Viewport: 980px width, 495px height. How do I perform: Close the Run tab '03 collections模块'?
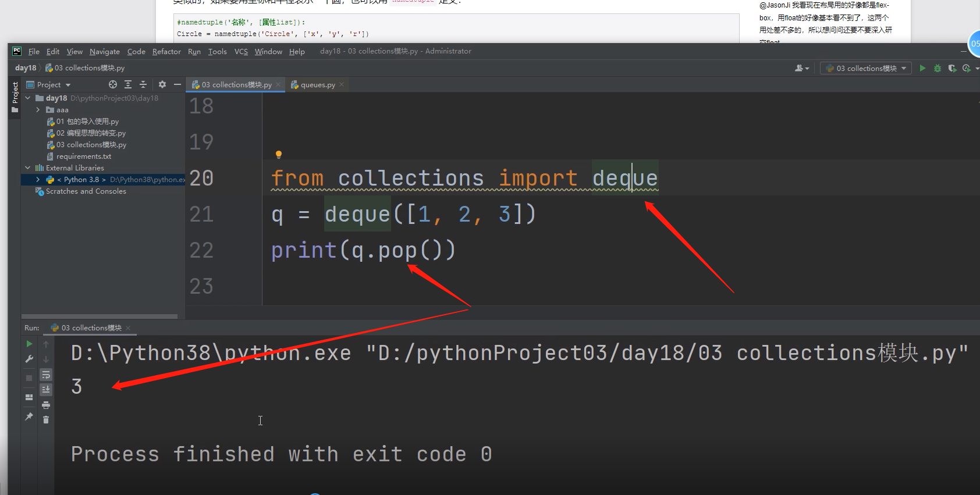tap(128, 328)
